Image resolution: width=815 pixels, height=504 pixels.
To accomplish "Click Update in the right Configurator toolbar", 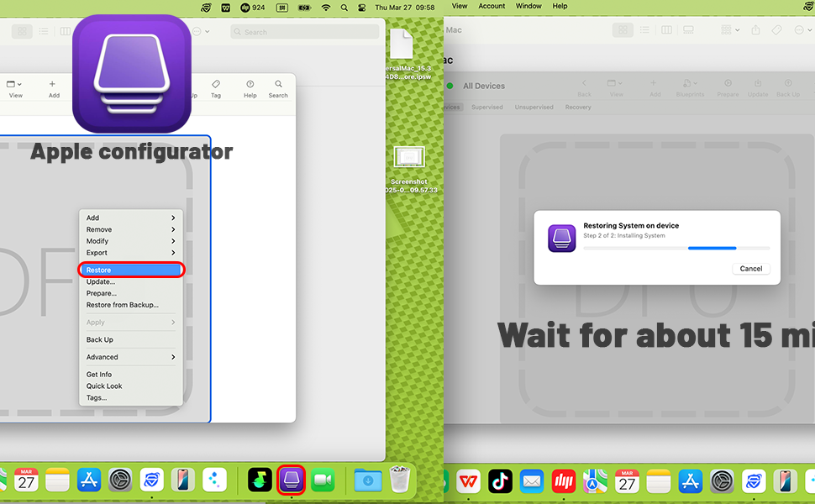I will 758,88.
